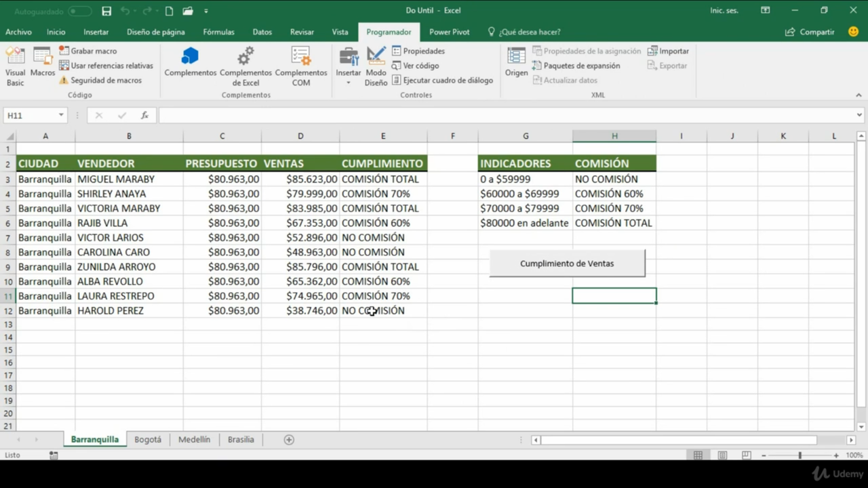The height and width of the screenshot is (488, 868).
Task: Switch to the Fórmulas tab
Action: click(x=218, y=32)
